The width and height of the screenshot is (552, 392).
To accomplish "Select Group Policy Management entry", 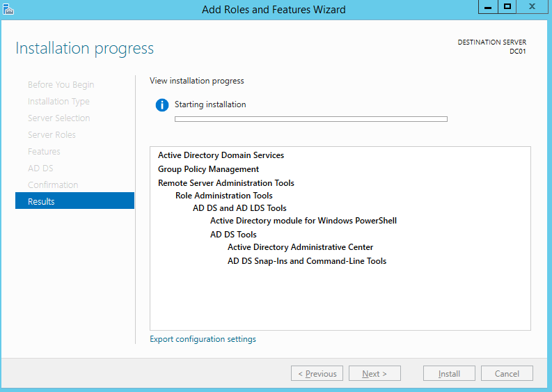I will click(208, 169).
